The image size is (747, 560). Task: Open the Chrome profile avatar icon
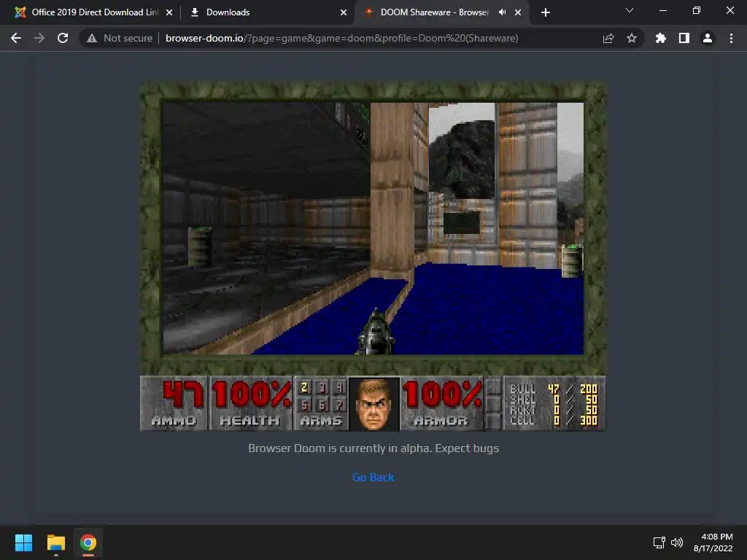click(x=708, y=38)
